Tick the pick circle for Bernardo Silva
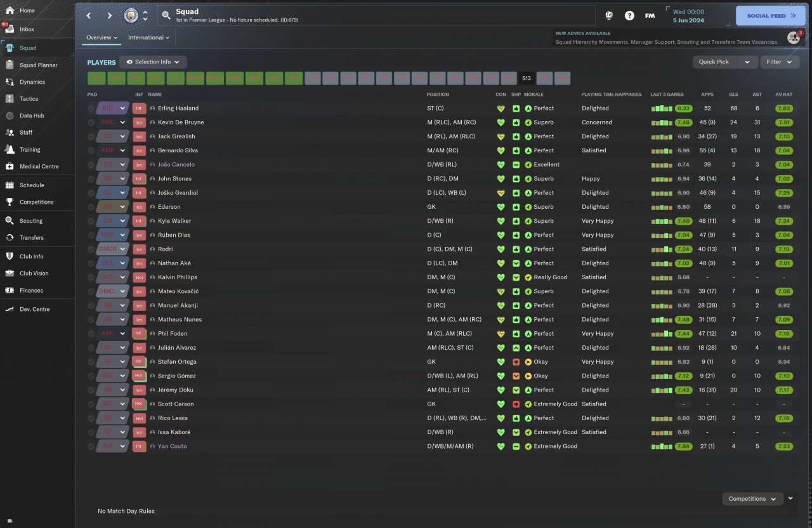The width and height of the screenshot is (812, 528). pyautogui.click(x=91, y=150)
